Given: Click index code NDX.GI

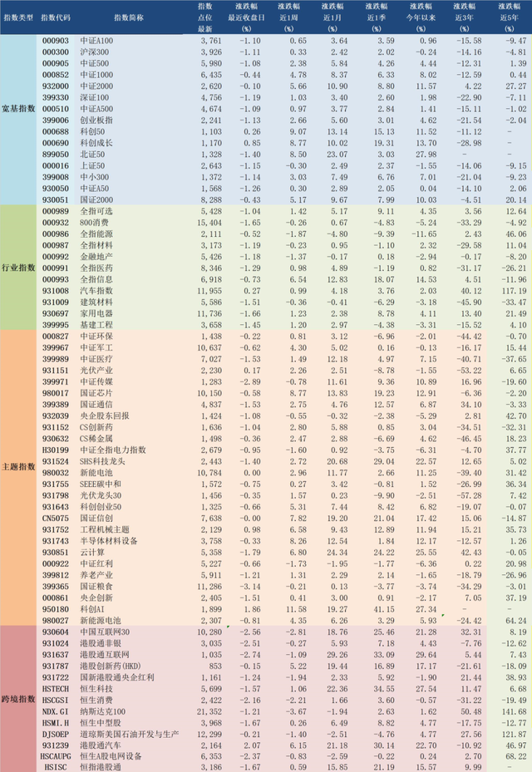Looking at the screenshot, I should [55, 711].
